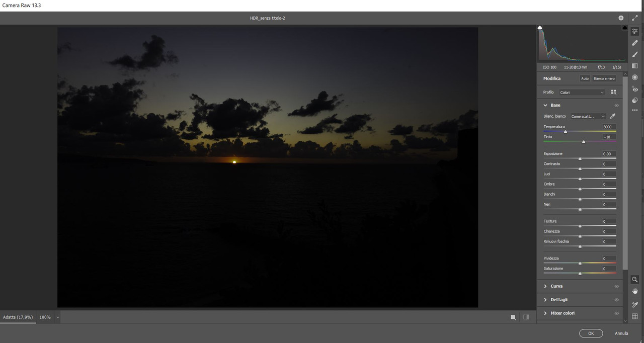Open Camera Raw preferences gear
The width and height of the screenshot is (644, 343).
click(x=621, y=18)
